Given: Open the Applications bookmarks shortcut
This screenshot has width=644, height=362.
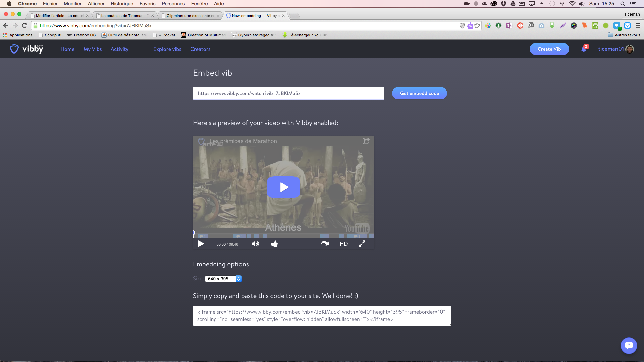Looking at the screenshot, I should point(17,35).
